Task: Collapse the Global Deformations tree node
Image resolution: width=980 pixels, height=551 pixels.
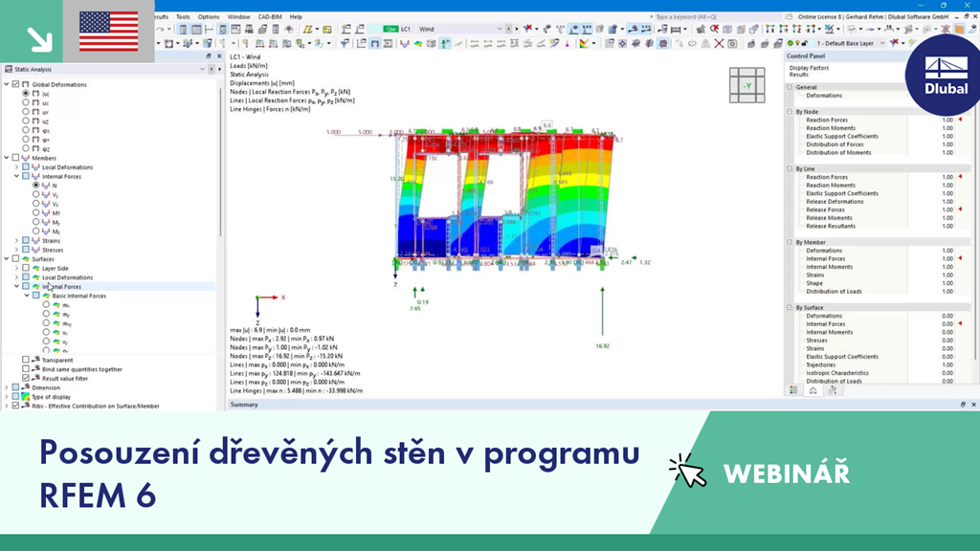Action: point(7,84)
